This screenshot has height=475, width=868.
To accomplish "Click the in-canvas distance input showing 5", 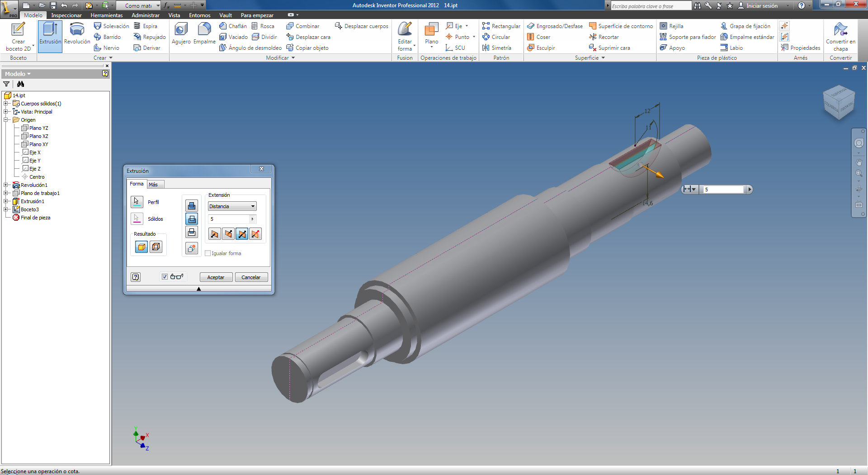I will tap(724, 190).
